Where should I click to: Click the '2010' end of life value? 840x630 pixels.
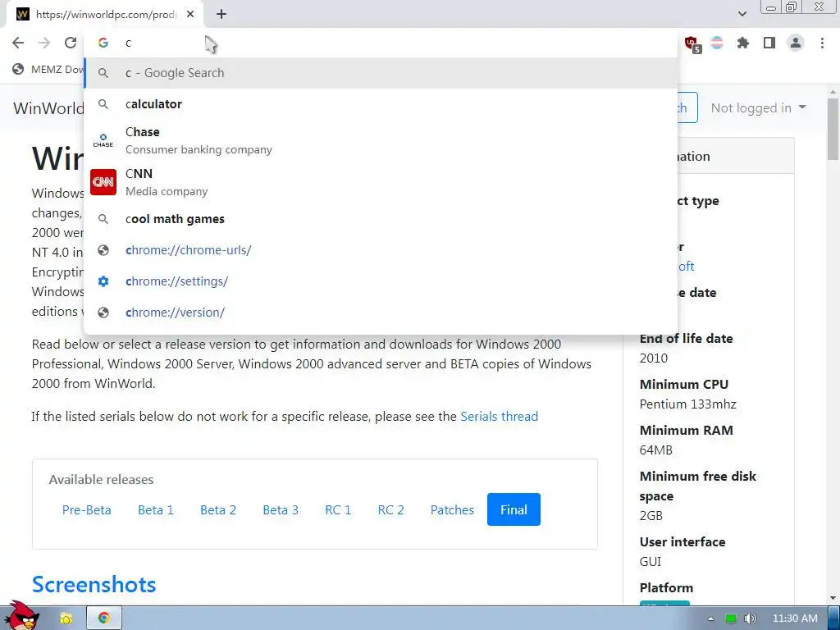(654, 358)
